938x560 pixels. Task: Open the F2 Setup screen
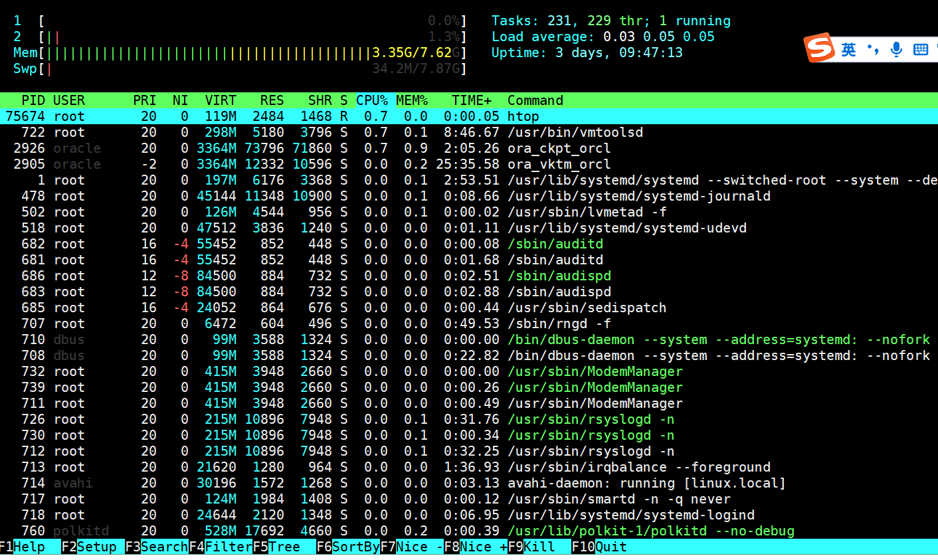coord(88,547)
